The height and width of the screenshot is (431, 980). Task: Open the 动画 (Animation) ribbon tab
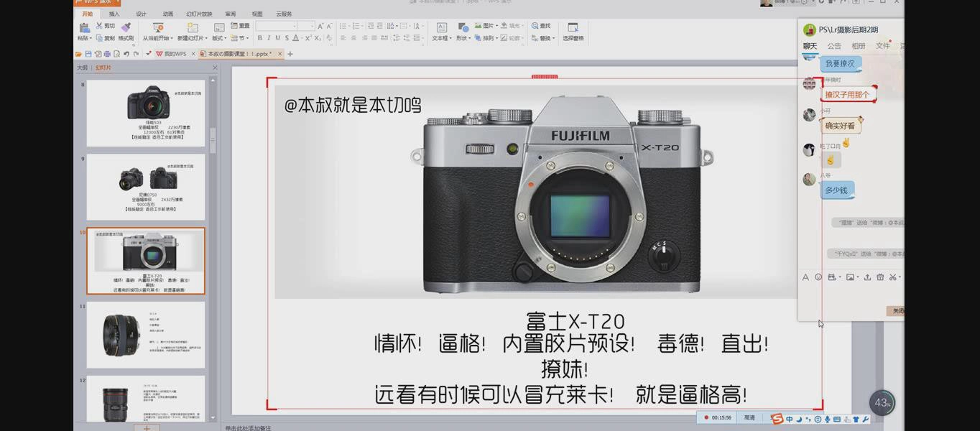[167, 14]
